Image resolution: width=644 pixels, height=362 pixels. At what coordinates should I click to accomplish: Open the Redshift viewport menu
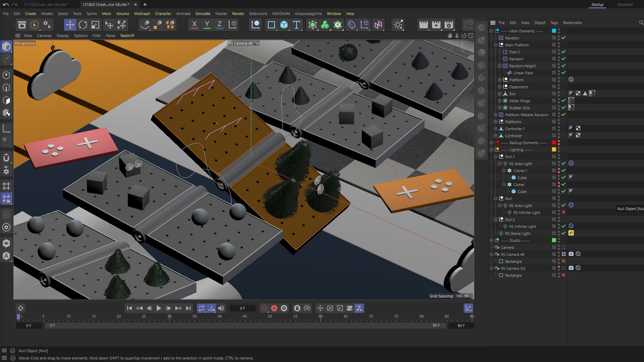tap(127, 36)
